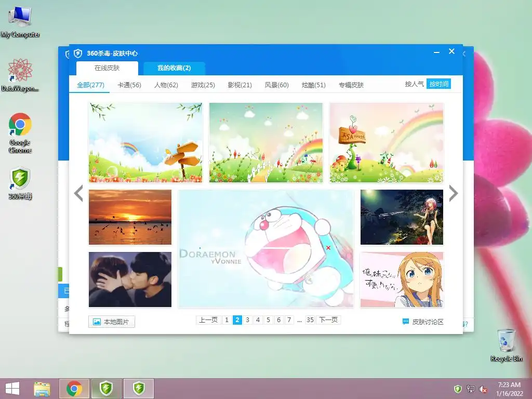Jump to page 5
The height and width of the screenshot is (399, 532).
pyautogui.click(x=269, y=320)
